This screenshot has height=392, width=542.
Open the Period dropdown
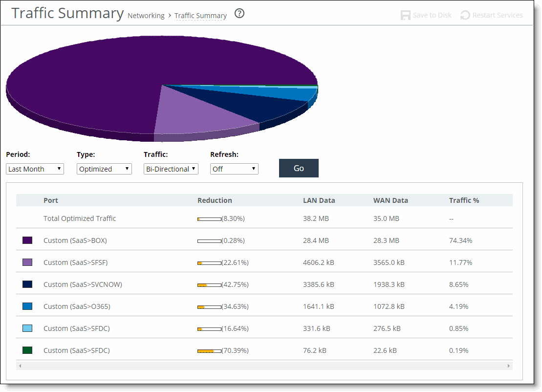click(x=35, y=169)
